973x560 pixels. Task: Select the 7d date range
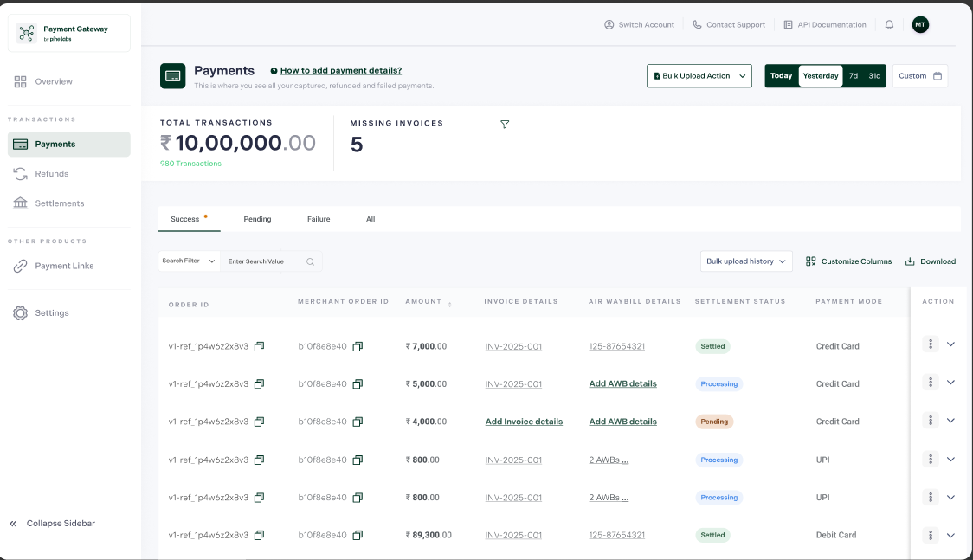coord(854,75)
